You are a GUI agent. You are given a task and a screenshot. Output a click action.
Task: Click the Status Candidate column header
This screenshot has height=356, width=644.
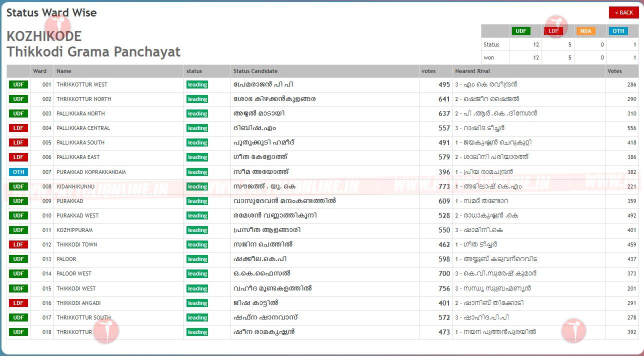(255, 71)
